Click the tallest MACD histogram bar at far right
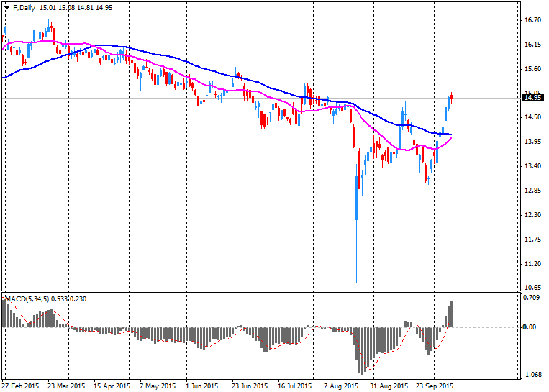This screenshot has height=392, width=549. [452, 314]
